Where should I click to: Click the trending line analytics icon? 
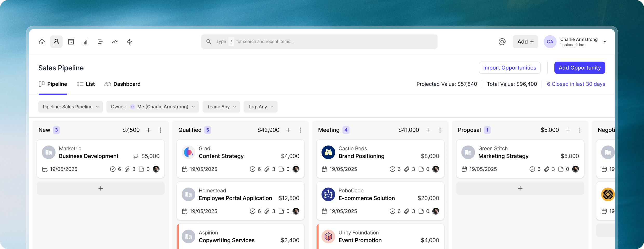click(x=115, y=41)
